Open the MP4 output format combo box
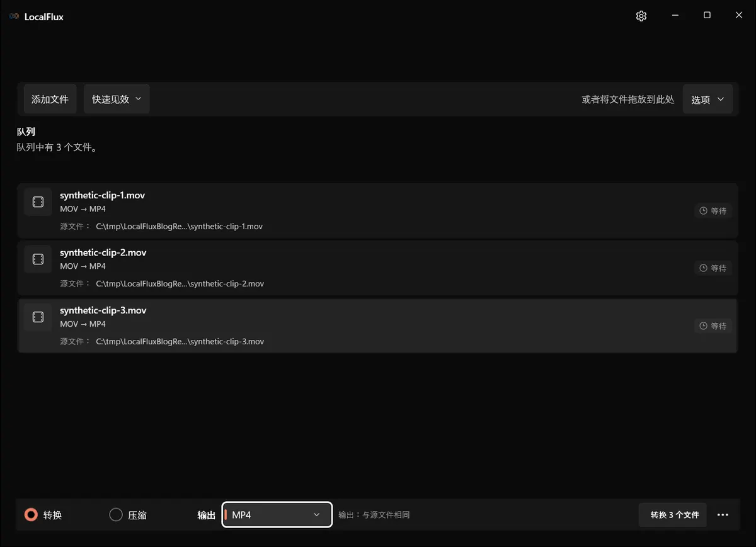756x547 pixels. click(x=277, y=515)
